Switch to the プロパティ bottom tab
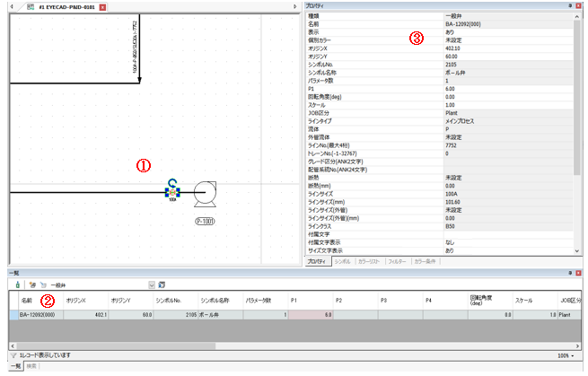588x376 pixels. (317, 262)
